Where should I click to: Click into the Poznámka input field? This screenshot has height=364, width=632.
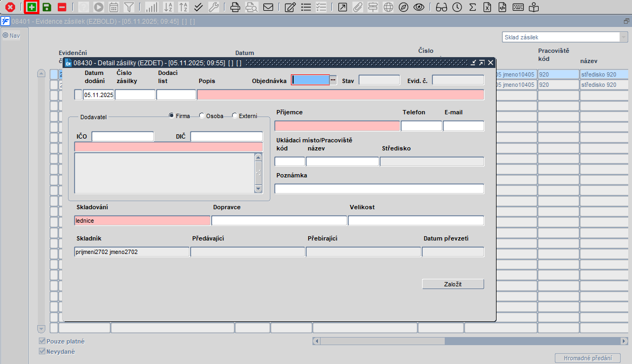click(x=379, y=189)
